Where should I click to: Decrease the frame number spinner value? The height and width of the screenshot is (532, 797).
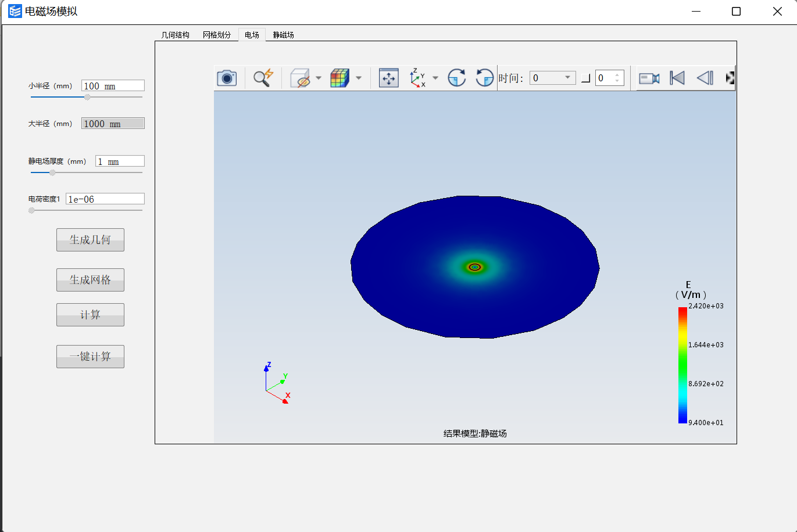[617, 81]
